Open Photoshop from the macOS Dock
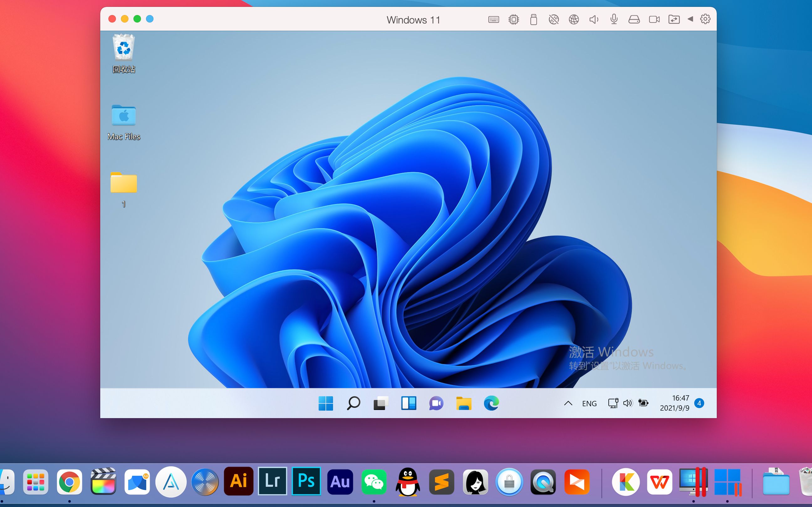 pyautogui.click(x=306, y=482)
